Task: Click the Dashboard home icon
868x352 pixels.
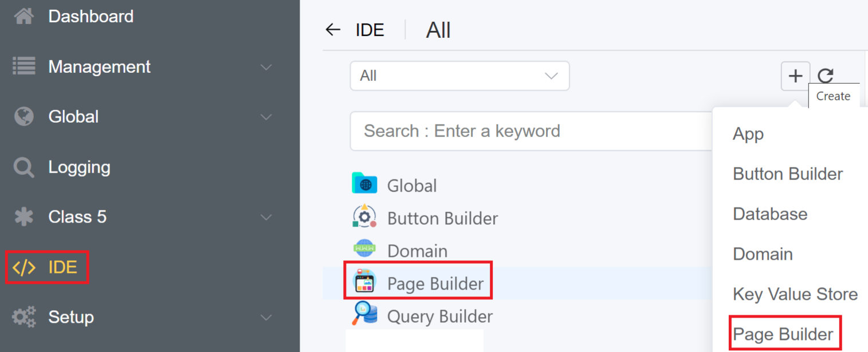Action: (23, 17)
